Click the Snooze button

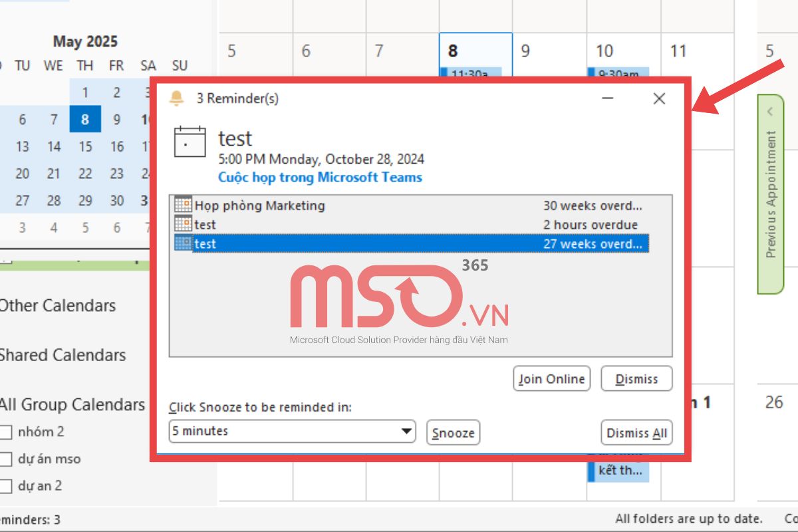click(x=453, y=433)
